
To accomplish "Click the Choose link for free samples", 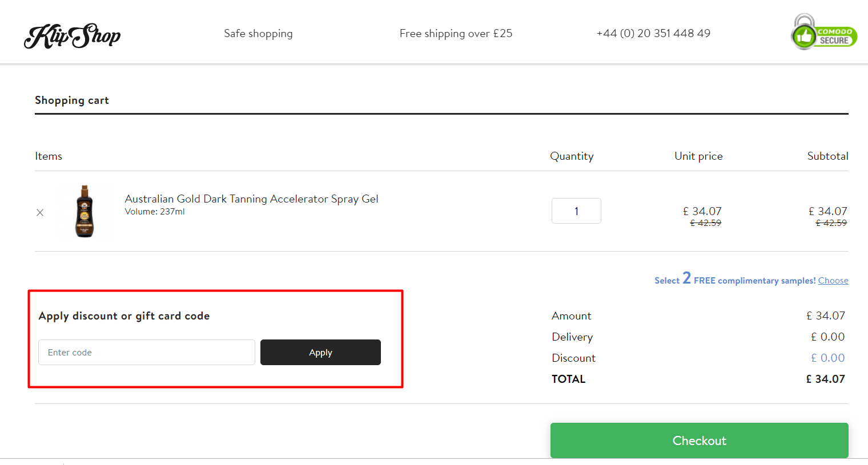I will pyautogui.click(x=833, y=280).
